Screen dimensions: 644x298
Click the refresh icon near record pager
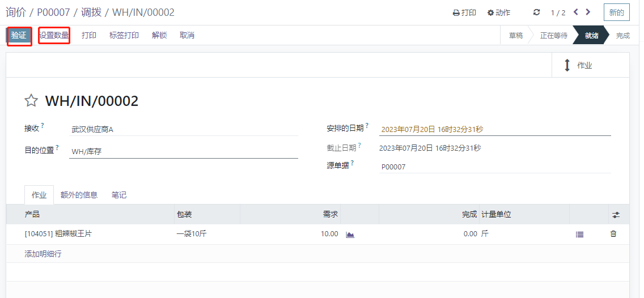coord(537,12)
